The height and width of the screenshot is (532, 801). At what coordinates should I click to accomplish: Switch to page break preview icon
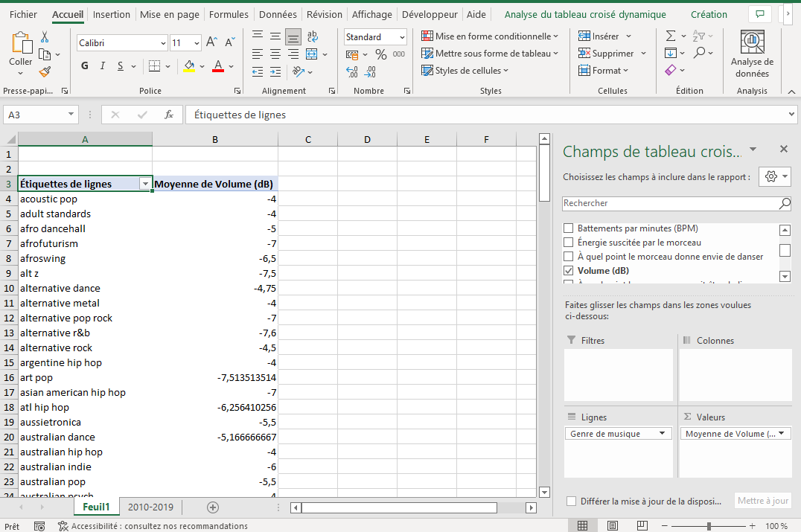point(642,525)
